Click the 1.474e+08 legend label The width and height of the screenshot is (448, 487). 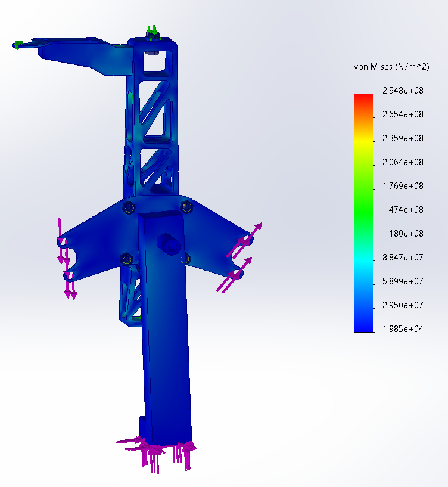402,210
